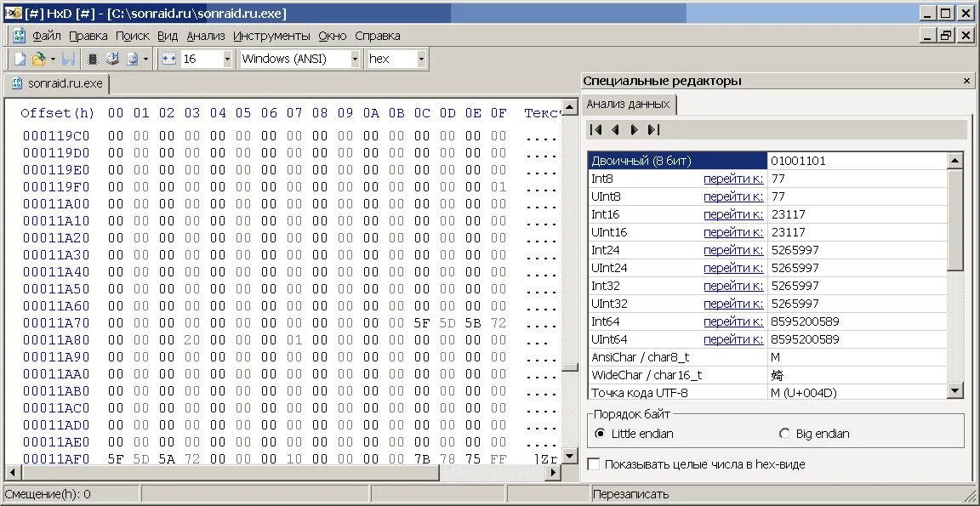
Task: Select Little endian byte order
Action: [x=601, y=433]
